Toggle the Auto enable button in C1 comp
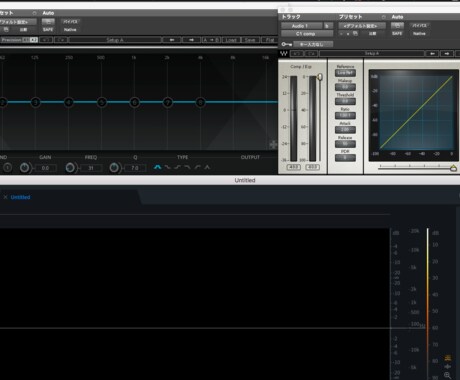Image resolution: width=460 pixels, height=380 pixels. pos(397,26)
